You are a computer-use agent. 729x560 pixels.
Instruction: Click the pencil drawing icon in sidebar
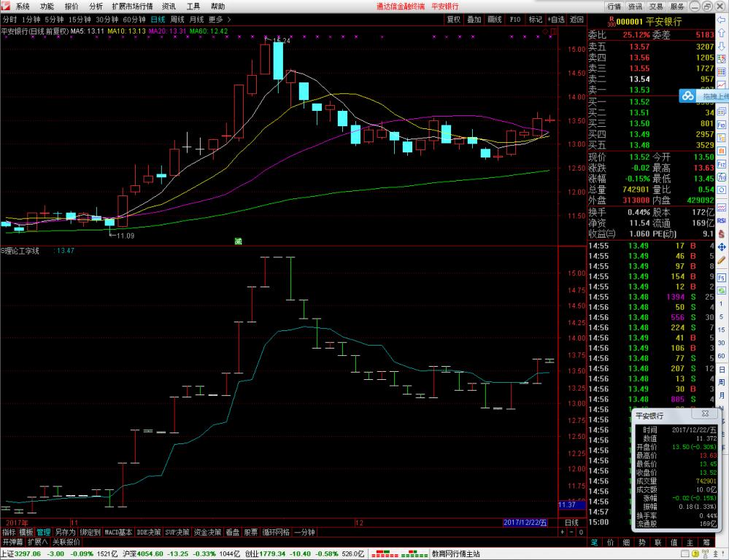coord(722,260)
